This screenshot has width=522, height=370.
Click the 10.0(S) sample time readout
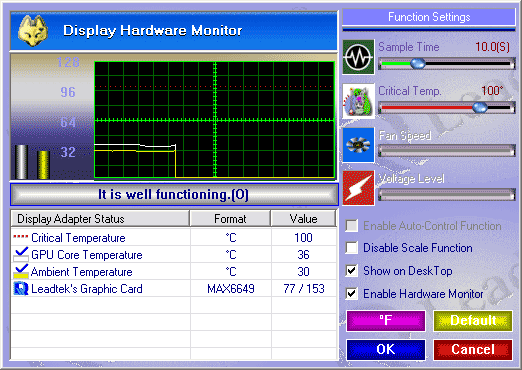(492, 47)
